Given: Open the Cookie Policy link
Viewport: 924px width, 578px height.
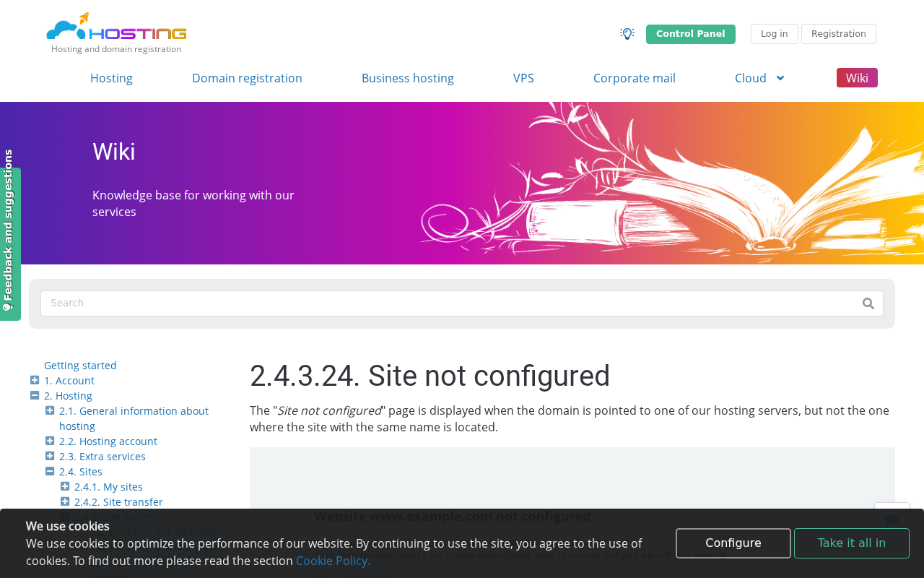Looking at the screenshot, I should [333, 561].
